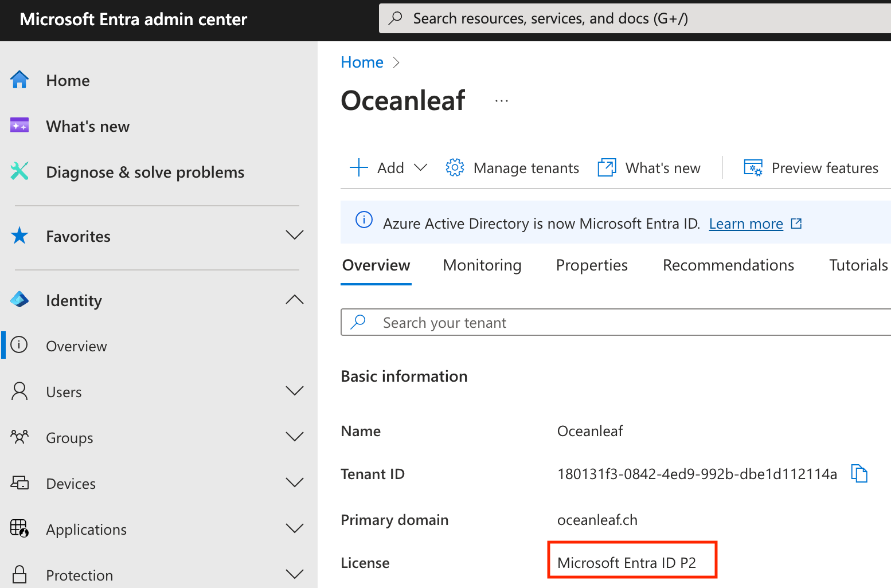
Task: Click the Diagnose & solve problems wrench icon
Action: point(19,171)
